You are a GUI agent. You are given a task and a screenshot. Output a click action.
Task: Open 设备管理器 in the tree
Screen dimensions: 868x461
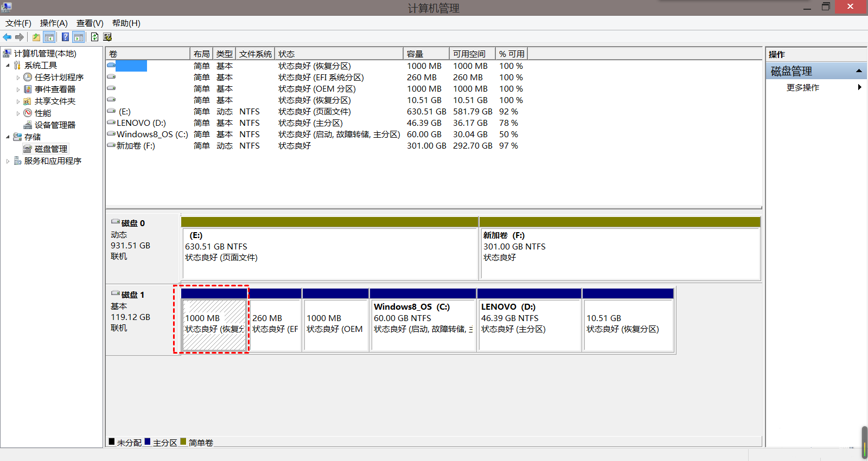click(x=55, y=125)
